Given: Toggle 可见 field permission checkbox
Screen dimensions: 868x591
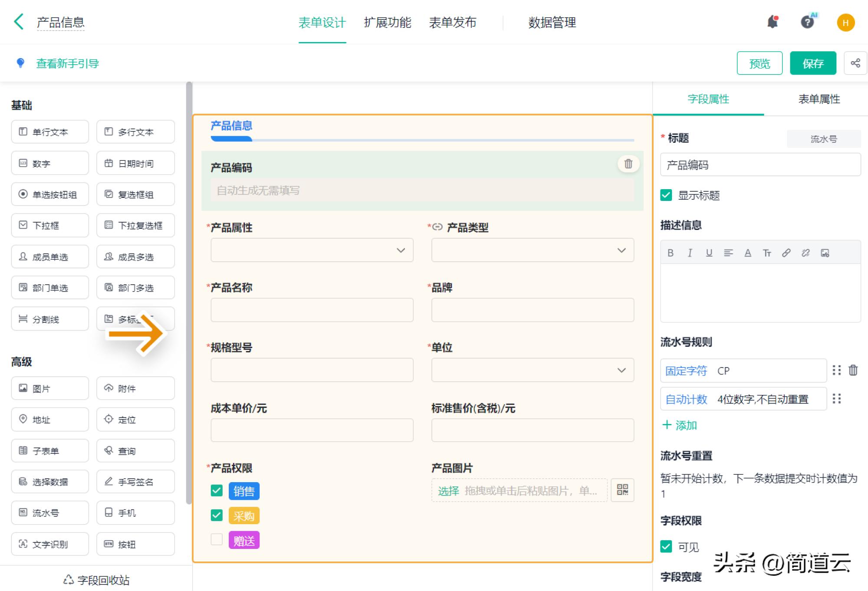Looking at the screenshot, I should (666, 547).
